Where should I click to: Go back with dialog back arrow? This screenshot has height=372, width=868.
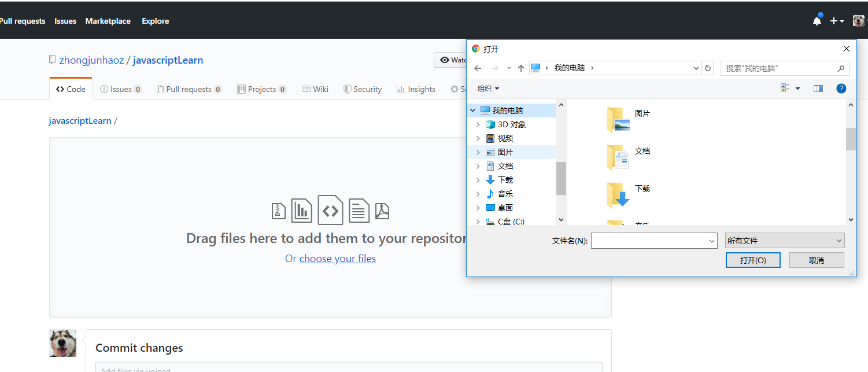pyautogui.click(x=478, y=68)
